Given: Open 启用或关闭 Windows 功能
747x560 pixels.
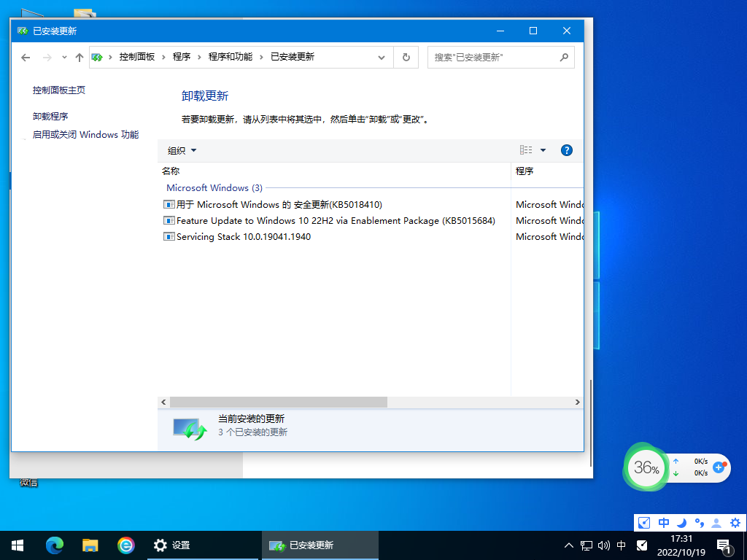Looking at the screenshot, I should point(85,134).
